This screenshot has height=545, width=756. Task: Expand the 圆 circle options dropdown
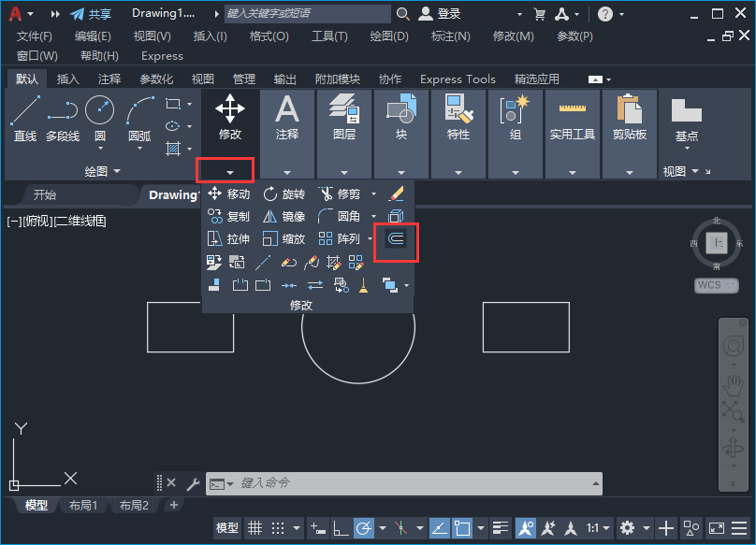point(100,149)
